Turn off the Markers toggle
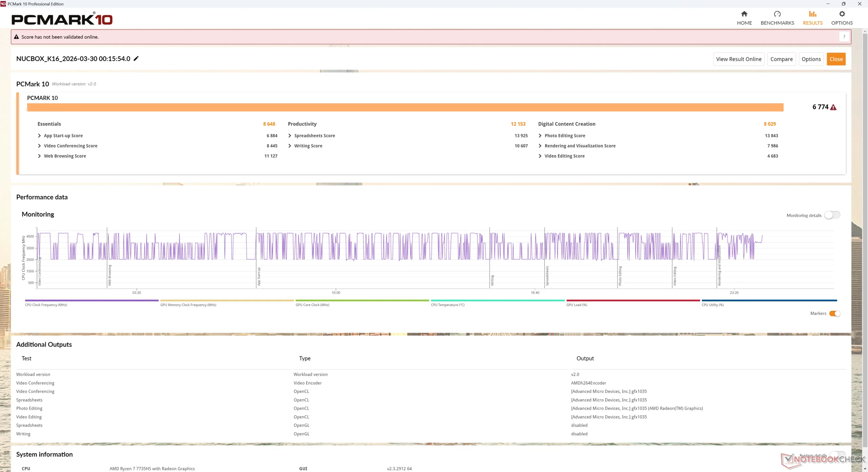Viewport: 868px width, 472px height. pyautogui.click(x=834, y=314)
